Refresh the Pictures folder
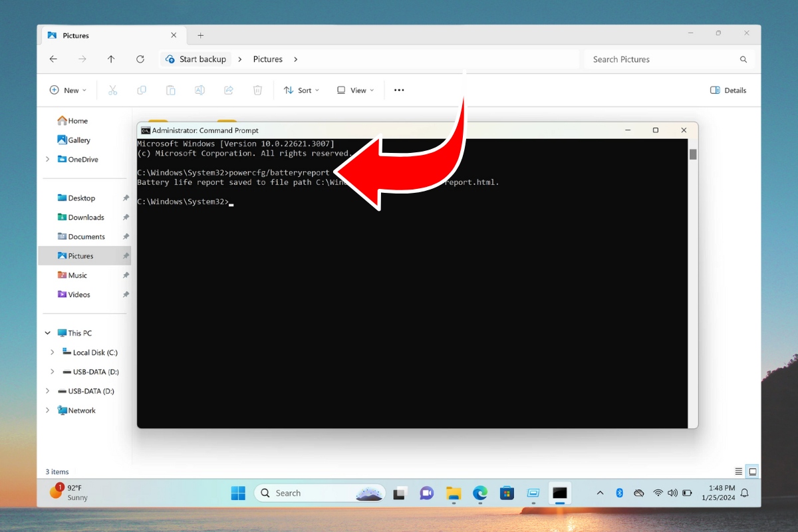Viewport: 798px width, 532px height. tap(140, 59)
